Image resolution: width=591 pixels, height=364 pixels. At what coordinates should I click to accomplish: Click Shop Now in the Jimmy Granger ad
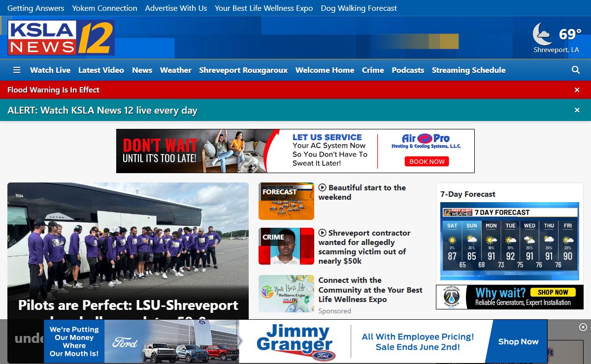tap(518, 341)
